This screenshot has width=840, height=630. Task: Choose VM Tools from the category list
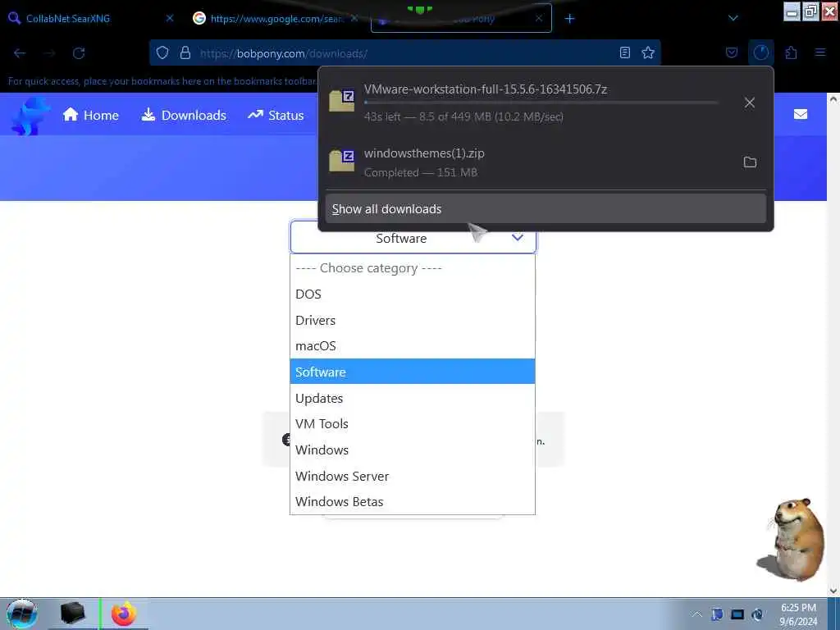413,423
